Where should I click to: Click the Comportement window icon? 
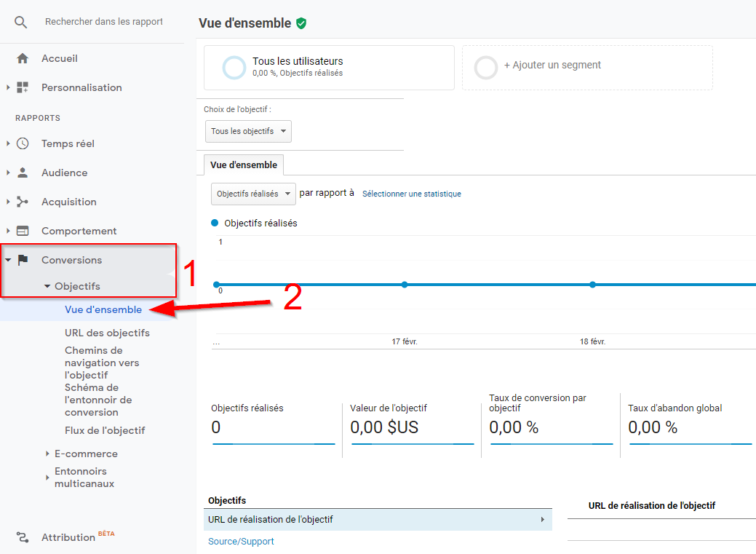pos(23,231)
